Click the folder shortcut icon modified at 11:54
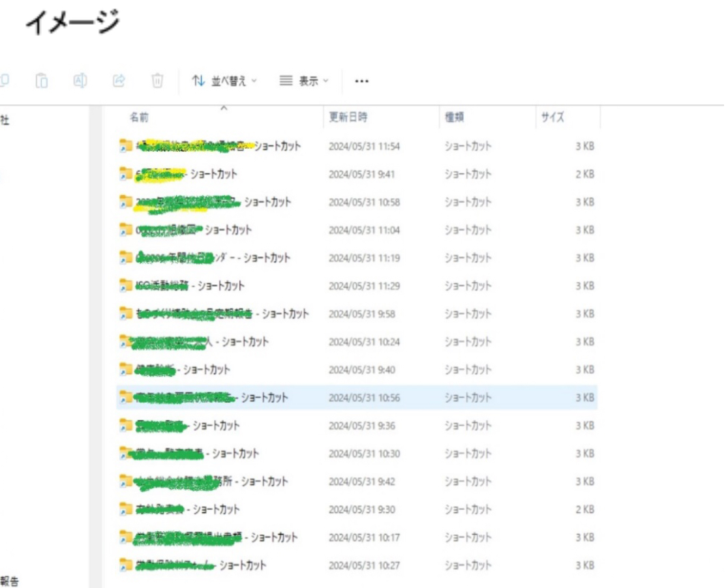726x588 pixels. [126, 147]
